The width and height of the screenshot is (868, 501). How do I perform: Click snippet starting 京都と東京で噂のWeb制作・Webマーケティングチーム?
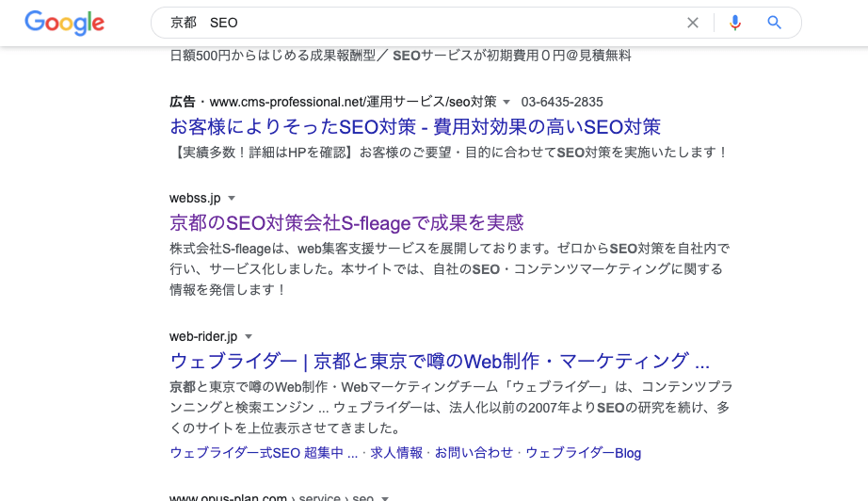(x=451, y=407)
